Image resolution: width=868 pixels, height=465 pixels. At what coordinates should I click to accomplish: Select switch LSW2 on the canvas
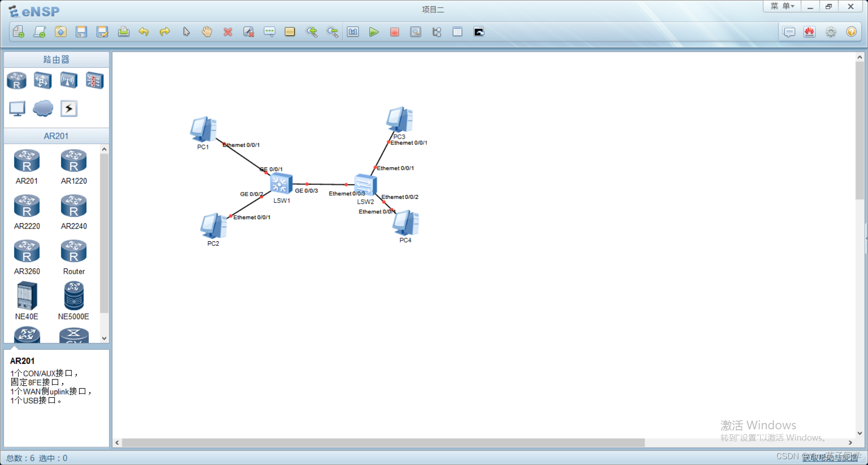pyautogui.click(x=366, y=184)
